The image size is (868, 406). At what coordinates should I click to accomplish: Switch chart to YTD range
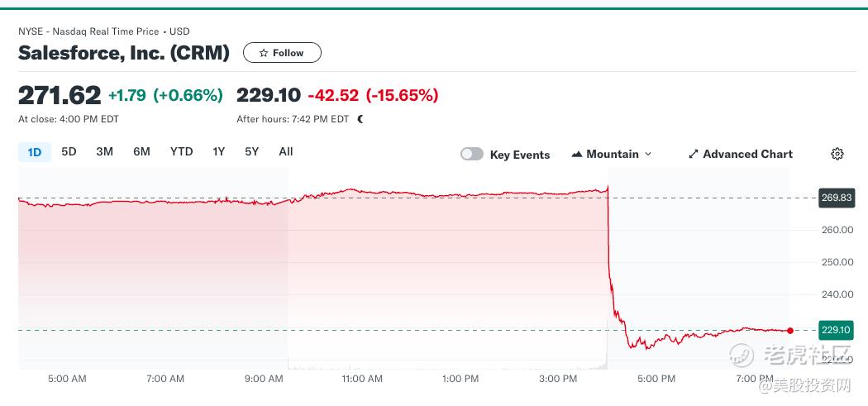[182, 152]
